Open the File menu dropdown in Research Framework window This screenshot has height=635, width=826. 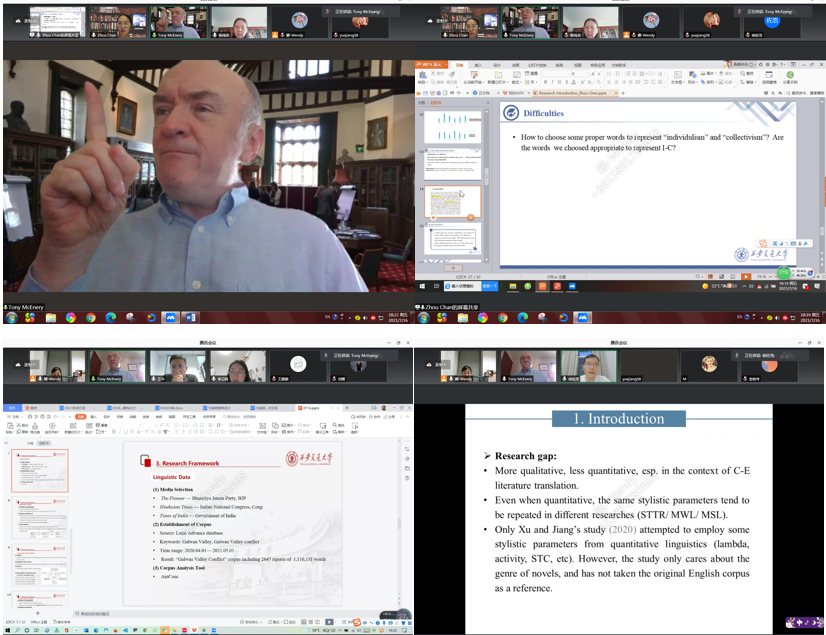pyautogui.click(x=15, y=416)
